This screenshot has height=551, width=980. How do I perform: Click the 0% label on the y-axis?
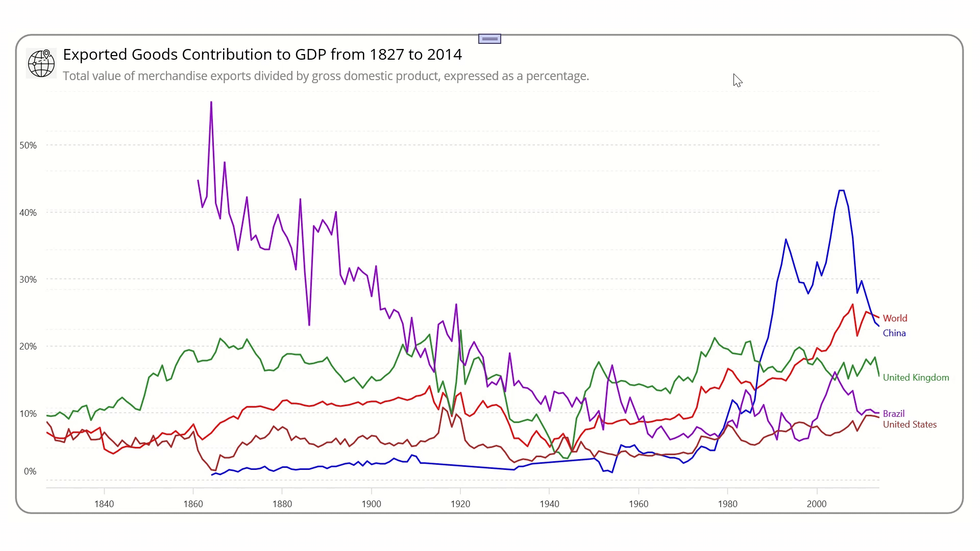(x=30, y=471)
